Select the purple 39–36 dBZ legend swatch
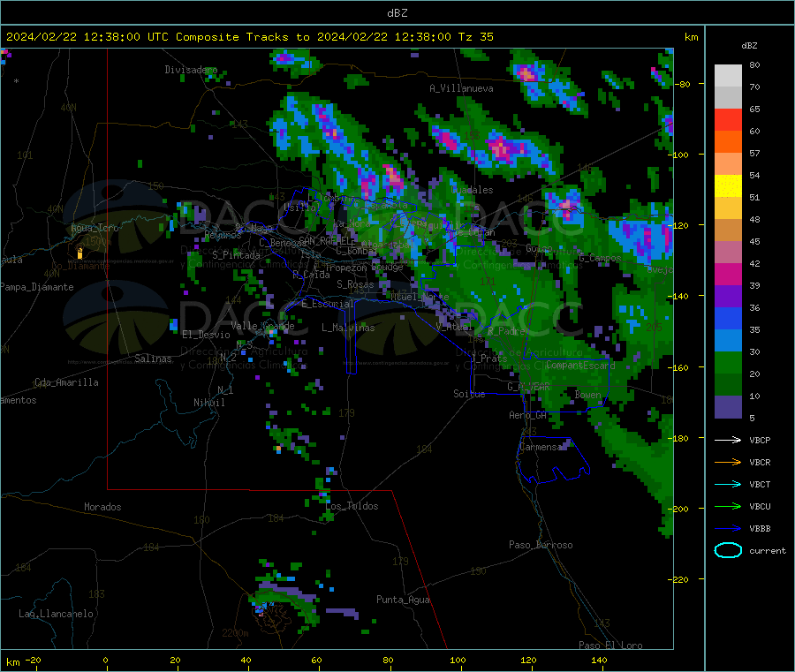Image resolution: width=795 pixels, height=672 pixels. coord(728,297)
